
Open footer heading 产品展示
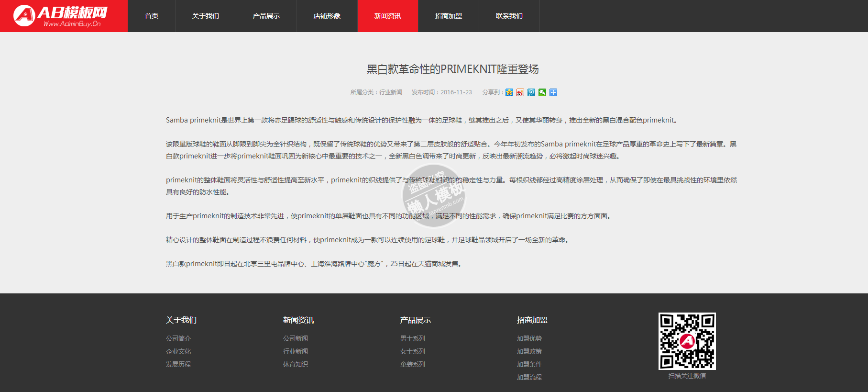(416, 320)
